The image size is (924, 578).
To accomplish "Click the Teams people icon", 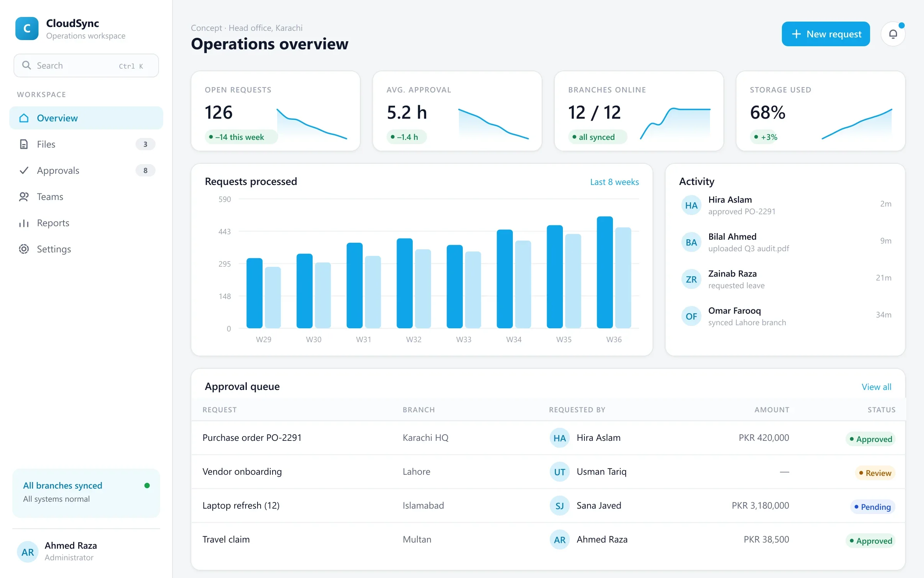I will coord(24,197).
